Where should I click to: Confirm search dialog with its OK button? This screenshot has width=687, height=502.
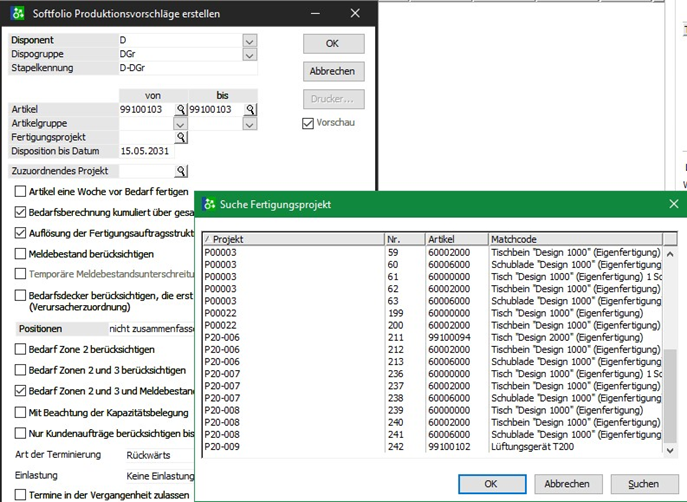point(490,484)
